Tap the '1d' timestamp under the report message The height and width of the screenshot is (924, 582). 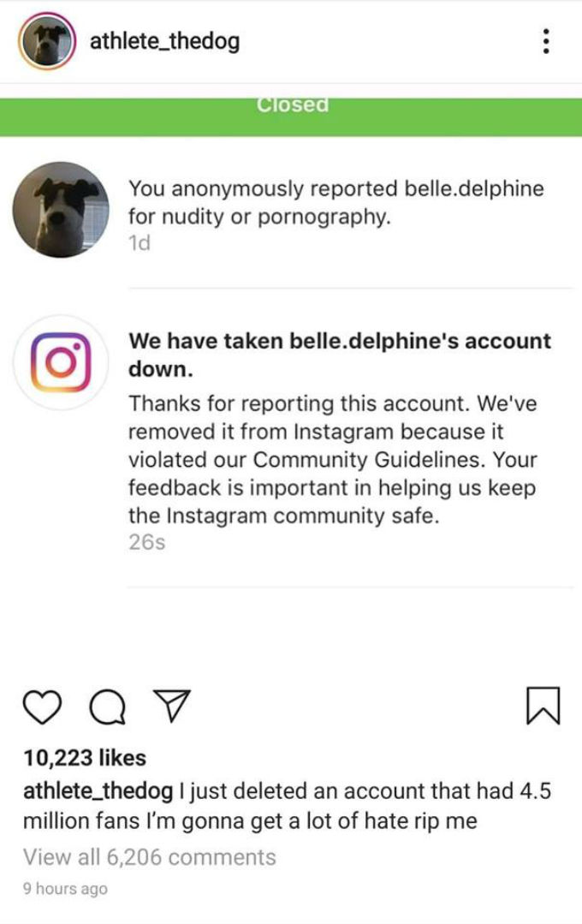tap(139, 243)
